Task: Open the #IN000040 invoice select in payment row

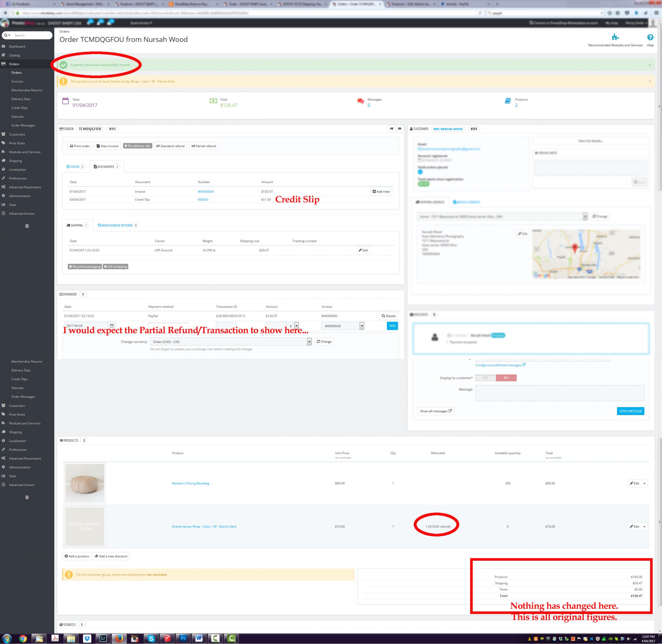Action: pos(343,326)
